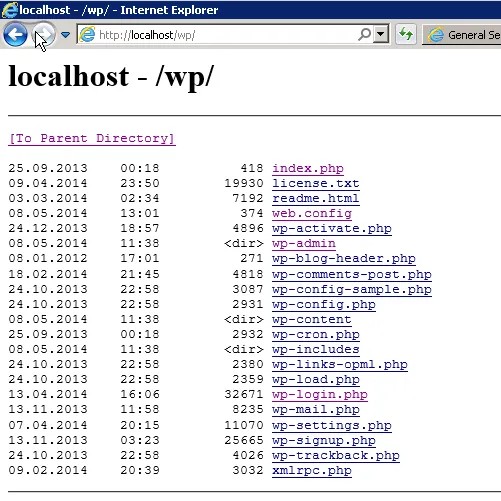Follow the [To Parent Directory] link
Screen dimensions: 501x501
coord(92,138)
